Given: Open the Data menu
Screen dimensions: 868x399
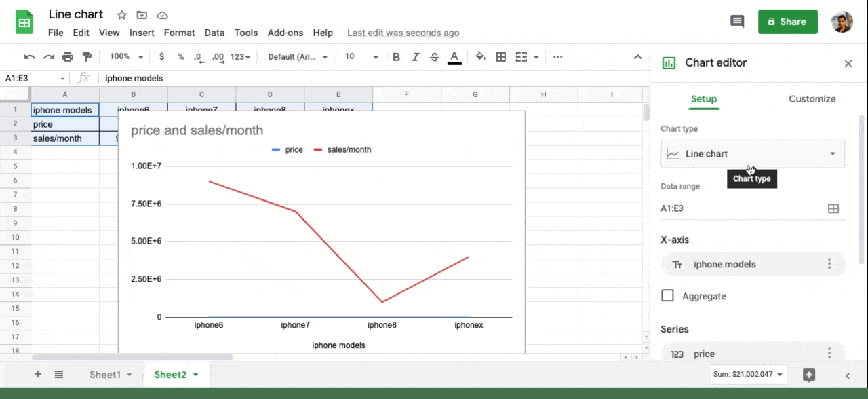Looking at the screenshot, I should [214, 33].
